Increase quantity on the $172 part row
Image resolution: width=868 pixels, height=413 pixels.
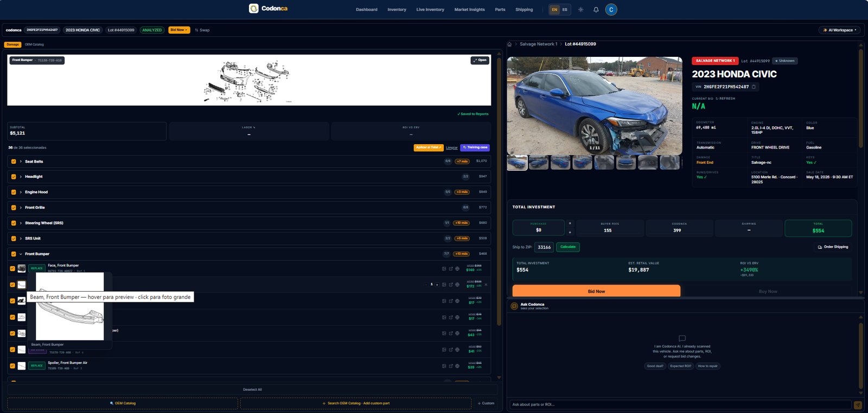coord(437,285)
